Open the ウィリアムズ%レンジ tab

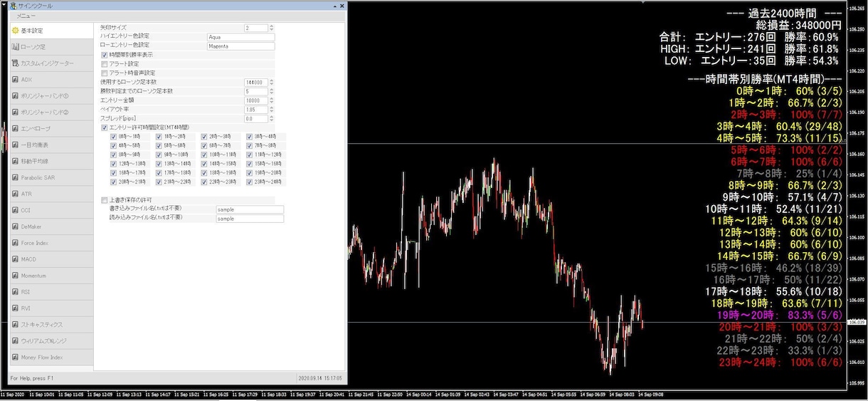[51, 341]
